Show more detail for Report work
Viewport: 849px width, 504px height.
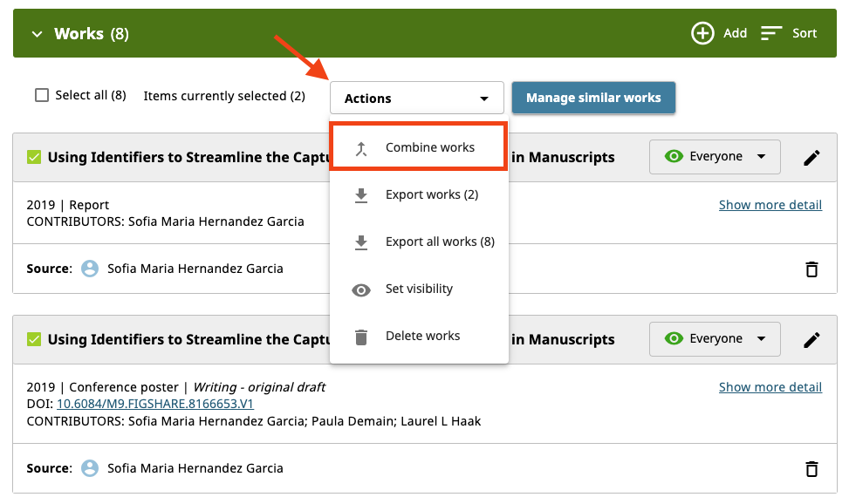click(x=770, y=205)
